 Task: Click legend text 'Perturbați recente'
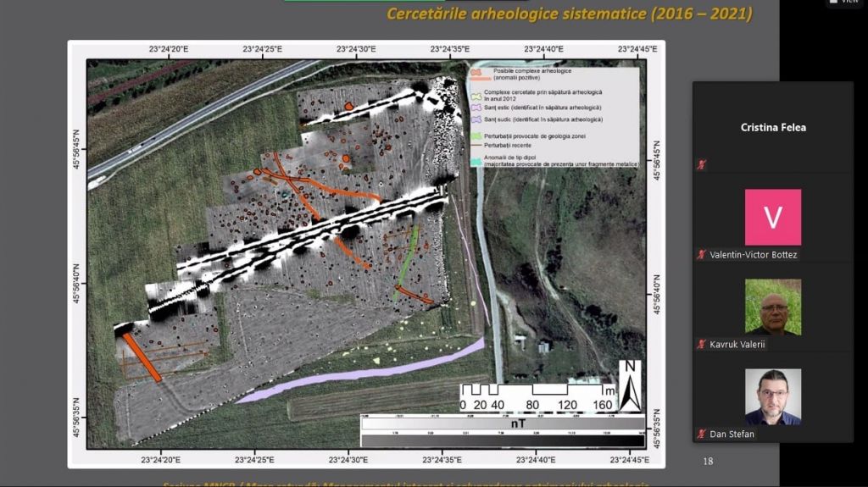click(x=508, y=146)
